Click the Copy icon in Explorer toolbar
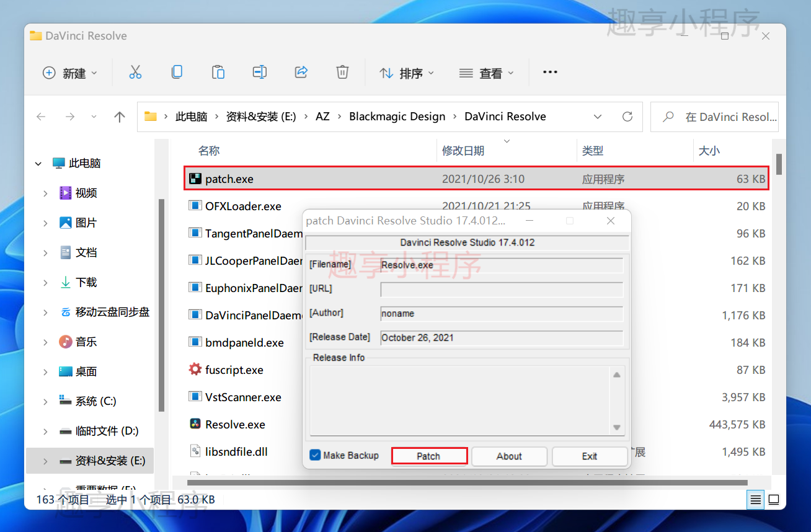 pyautogui.click(x=177, y=73)
